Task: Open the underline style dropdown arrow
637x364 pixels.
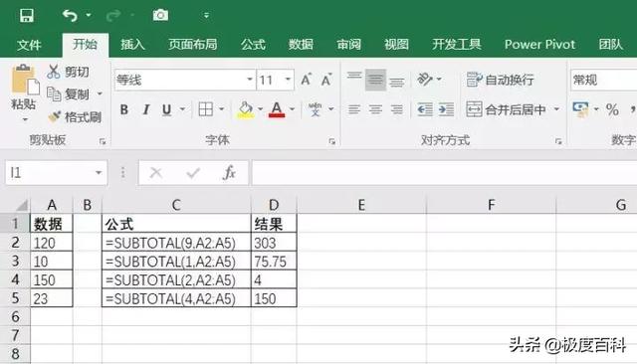Action: 182,109
